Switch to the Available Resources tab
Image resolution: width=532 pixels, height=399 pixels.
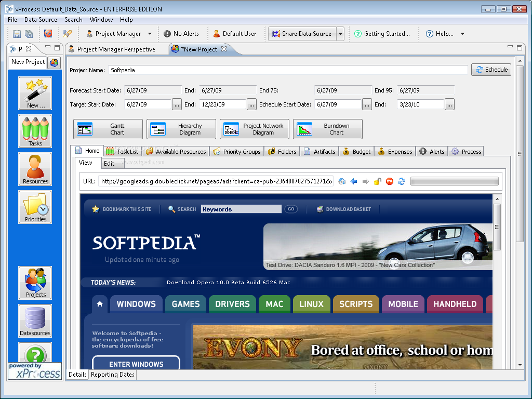(176, 151)
